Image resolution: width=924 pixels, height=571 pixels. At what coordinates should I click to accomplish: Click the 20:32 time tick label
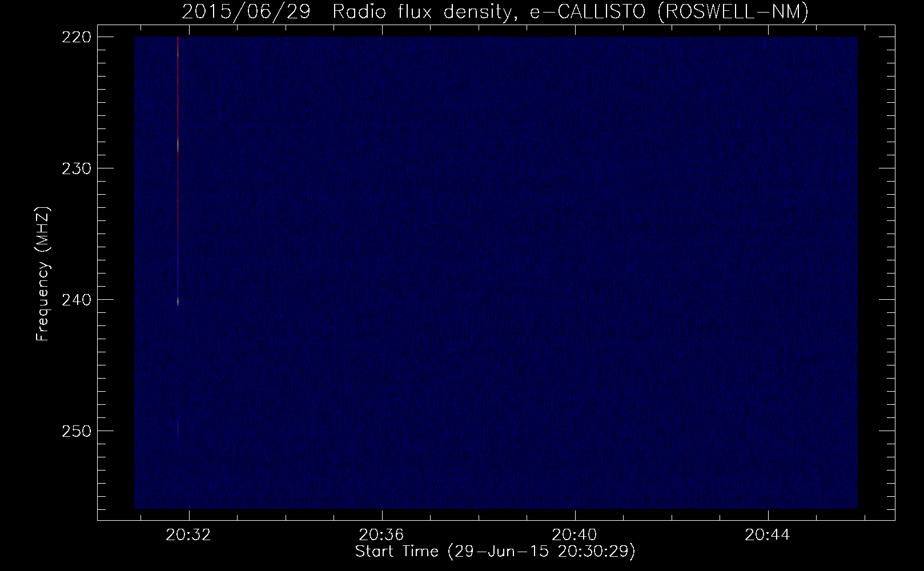coord(188,535)
